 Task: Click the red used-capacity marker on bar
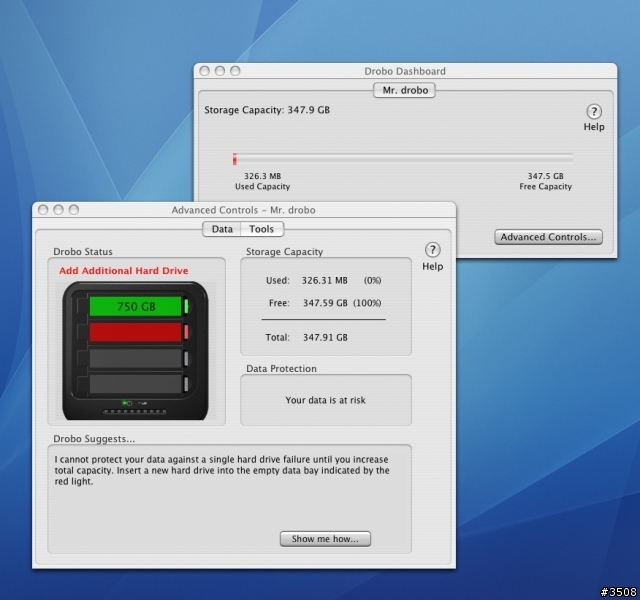pos(235,159)
